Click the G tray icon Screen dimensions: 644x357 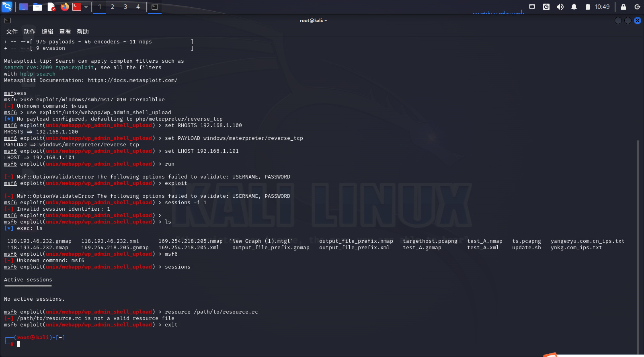tap(546, 7)
